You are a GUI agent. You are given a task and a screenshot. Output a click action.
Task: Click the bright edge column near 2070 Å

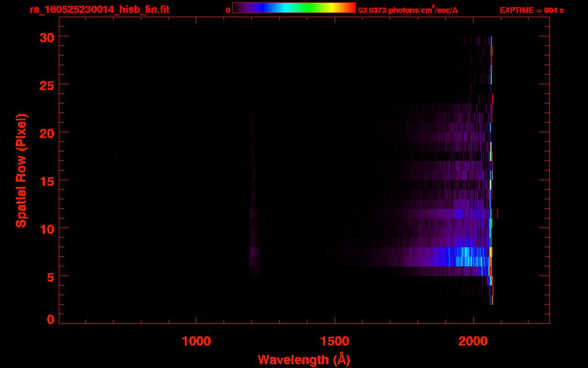(x=491, y=170)
